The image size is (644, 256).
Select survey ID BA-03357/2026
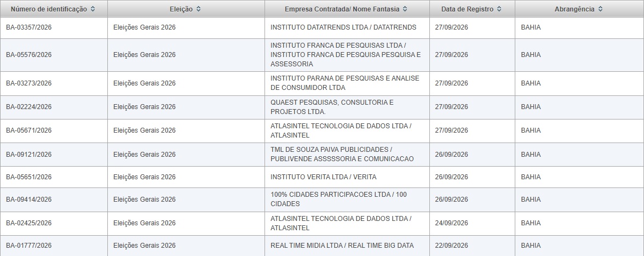[28, 27]
